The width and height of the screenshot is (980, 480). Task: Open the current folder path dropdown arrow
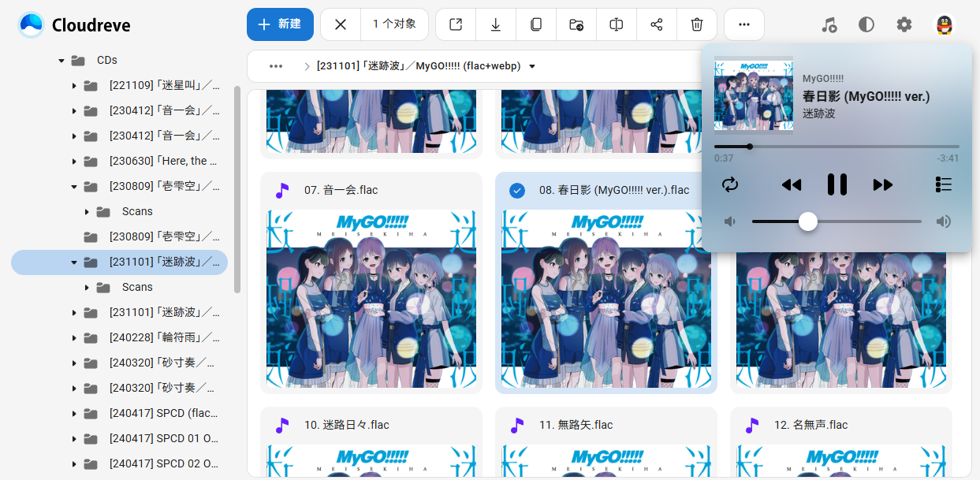click(532, 66)
